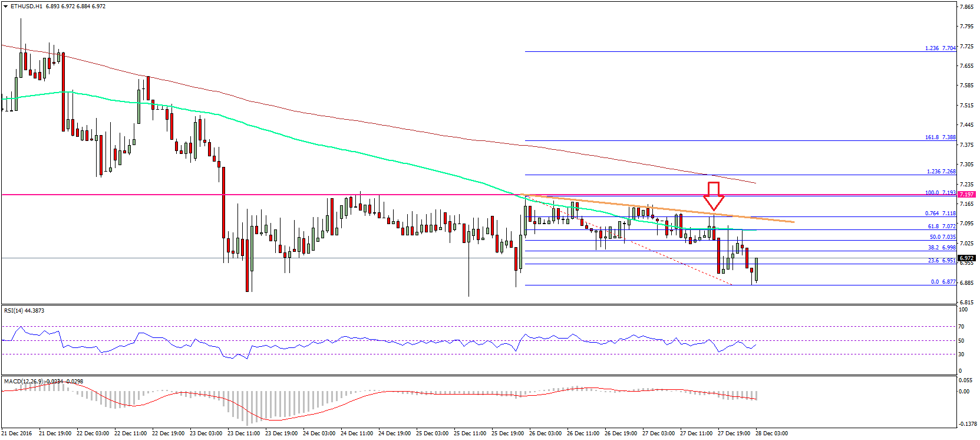
Task: Click the 7.305 price axis label
Action: [966, 165]
